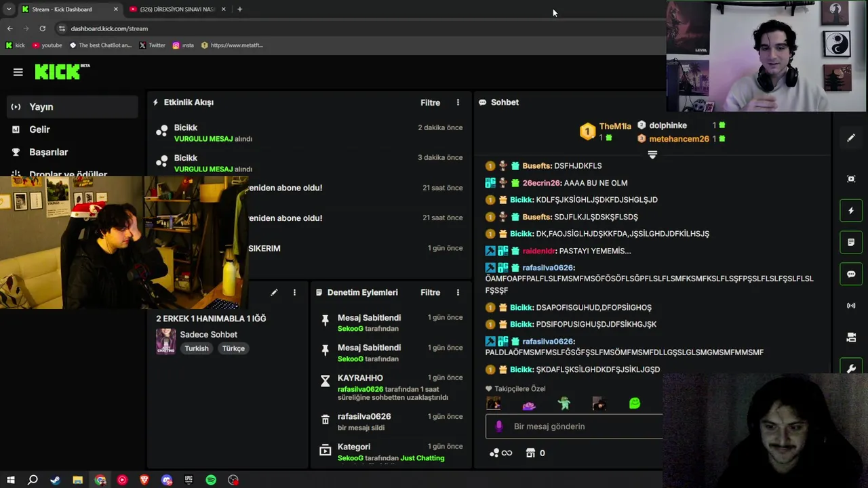This screenshot has height=488, width=868.
Task: Open the browser tab search dropdown
Action: point(8,9)
